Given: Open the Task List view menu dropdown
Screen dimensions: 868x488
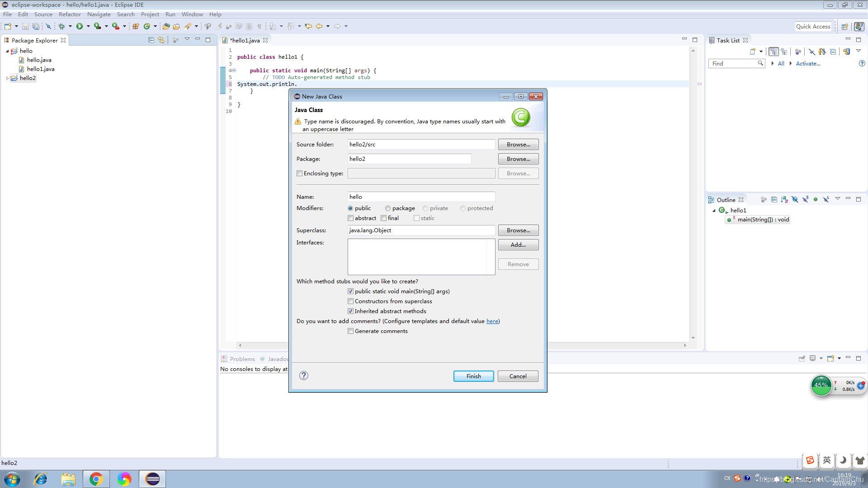Looking at the screenshot, I should coord(859,51).
